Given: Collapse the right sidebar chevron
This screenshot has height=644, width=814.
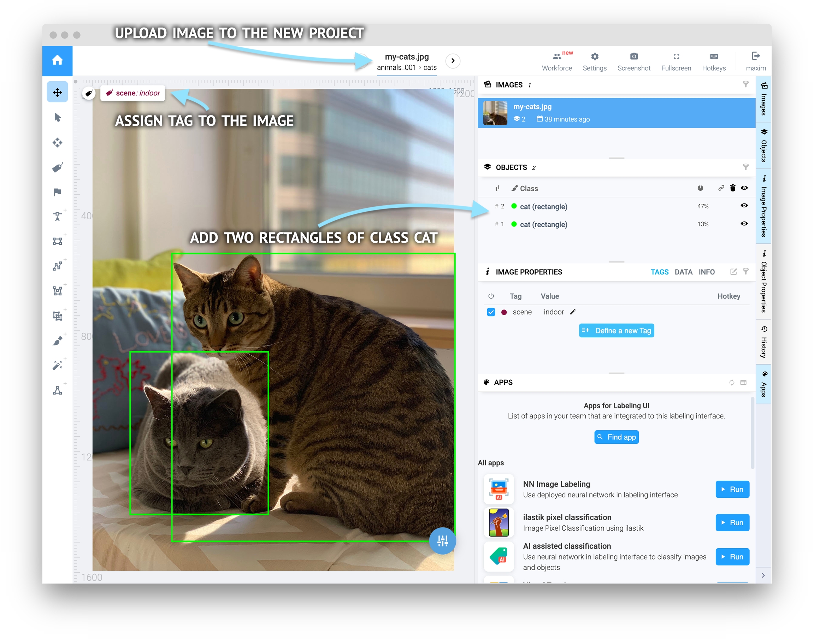Looking at the screenshot, I should 763,575.
